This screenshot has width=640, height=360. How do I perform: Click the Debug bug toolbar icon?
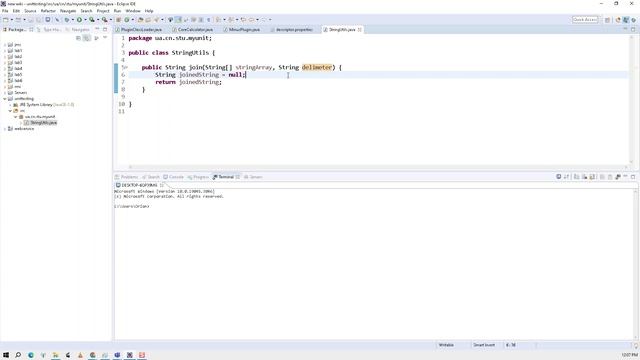tap(67, 20)
